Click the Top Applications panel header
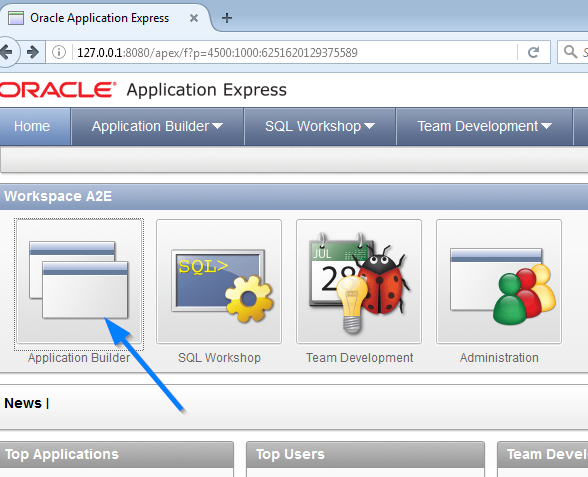The image size is (588, 477). point(117,454)
